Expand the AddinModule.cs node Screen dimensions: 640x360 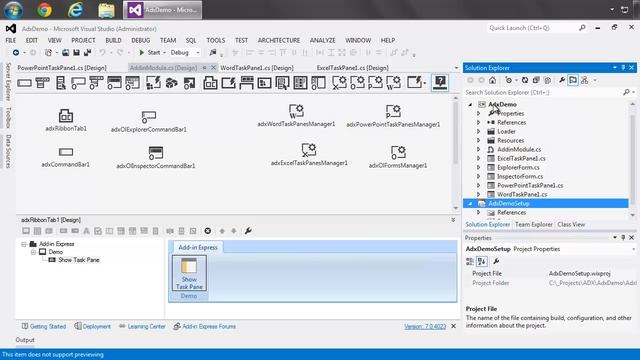pos(479,149)
